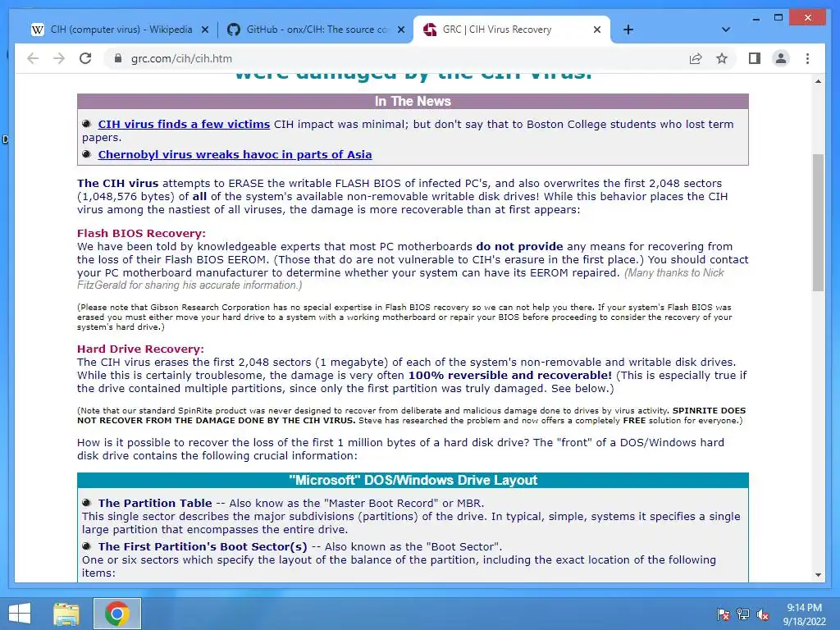The height and width of the screenshot is (630, 840).
Task: Click the Chrome taskbar icon
Action: coord(117,614)
